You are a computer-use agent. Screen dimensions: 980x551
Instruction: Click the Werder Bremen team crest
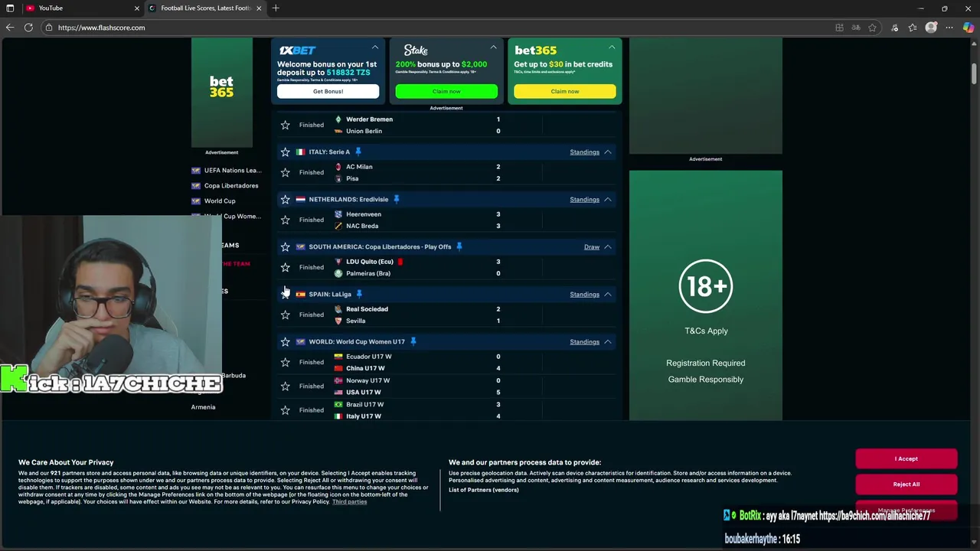[338, 119]
